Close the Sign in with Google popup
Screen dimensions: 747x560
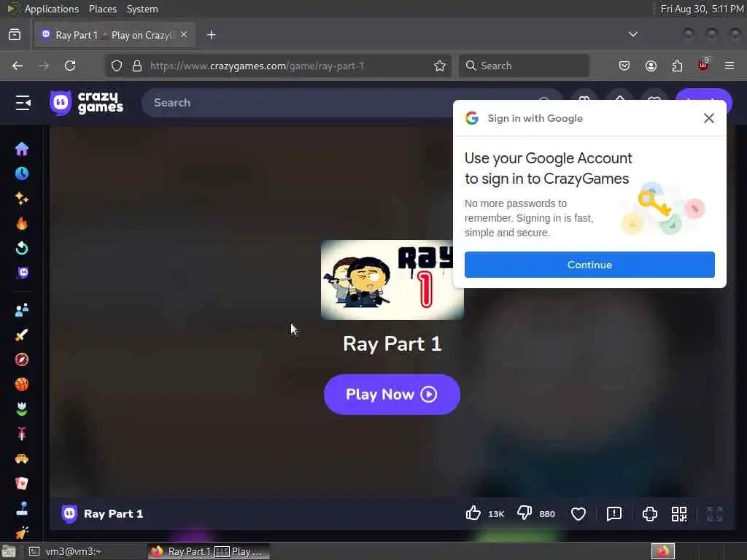[709, 118]
